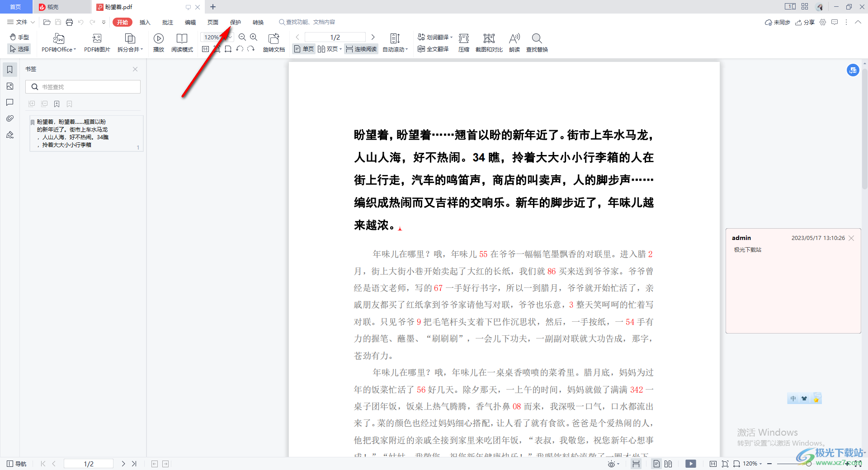Click the 旋转文档 rotate document tool

click(x=274, y=43)
